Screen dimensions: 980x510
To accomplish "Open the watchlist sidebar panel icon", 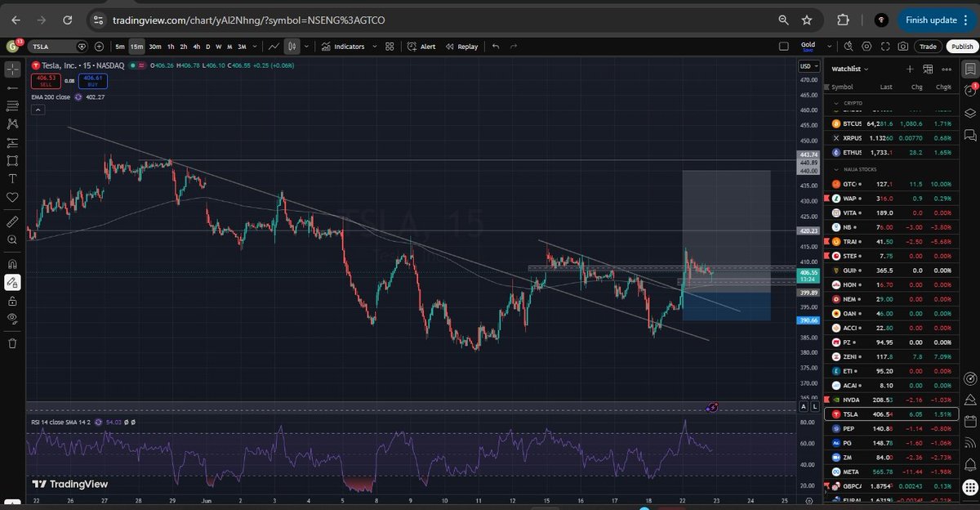I will coord(969,68).
